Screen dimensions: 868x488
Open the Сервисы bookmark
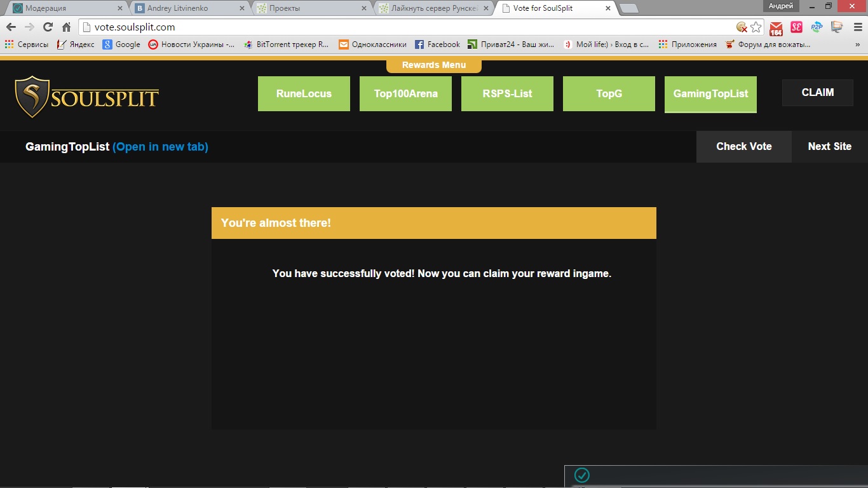26,44
